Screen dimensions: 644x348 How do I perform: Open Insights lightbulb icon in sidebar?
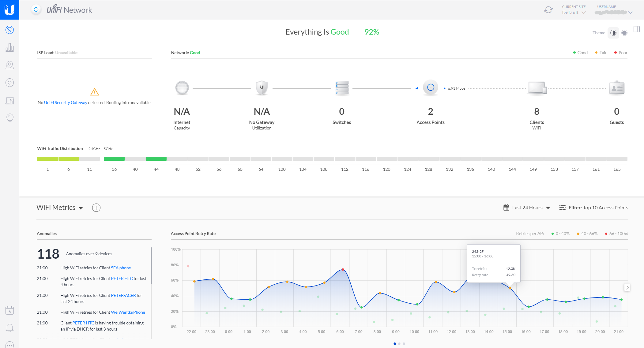point(9,118)
